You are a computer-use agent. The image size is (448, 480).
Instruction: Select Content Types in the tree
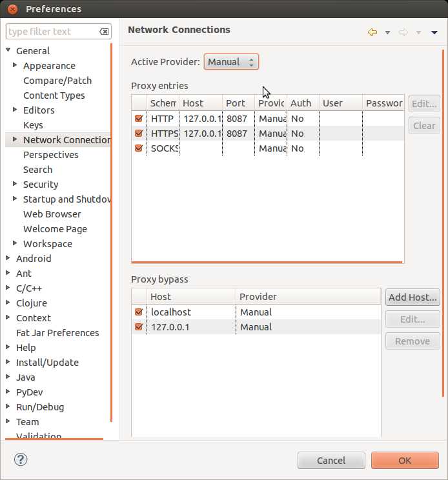[54, 95]
